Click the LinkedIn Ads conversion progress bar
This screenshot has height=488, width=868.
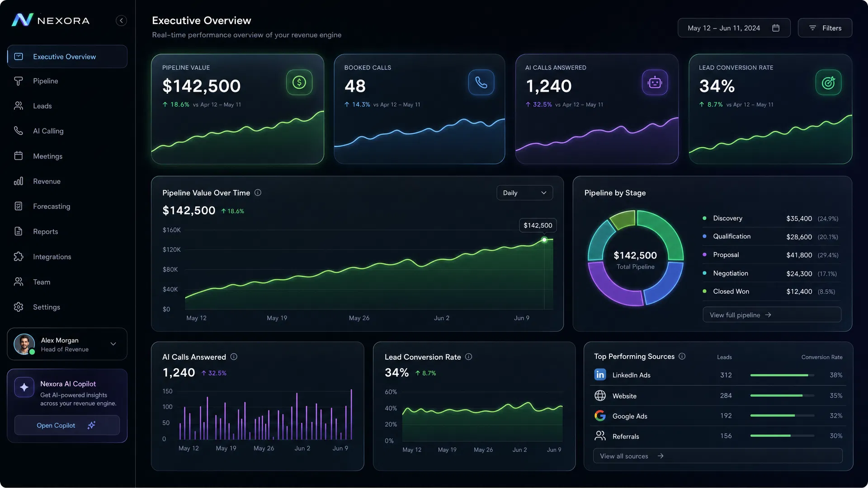pos(782,375)
